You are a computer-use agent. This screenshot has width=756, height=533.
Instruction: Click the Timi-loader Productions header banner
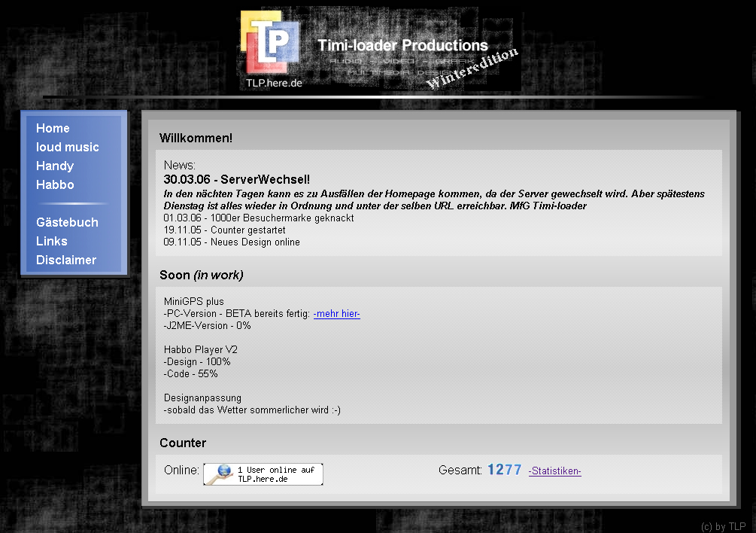(x=381, y=50)
